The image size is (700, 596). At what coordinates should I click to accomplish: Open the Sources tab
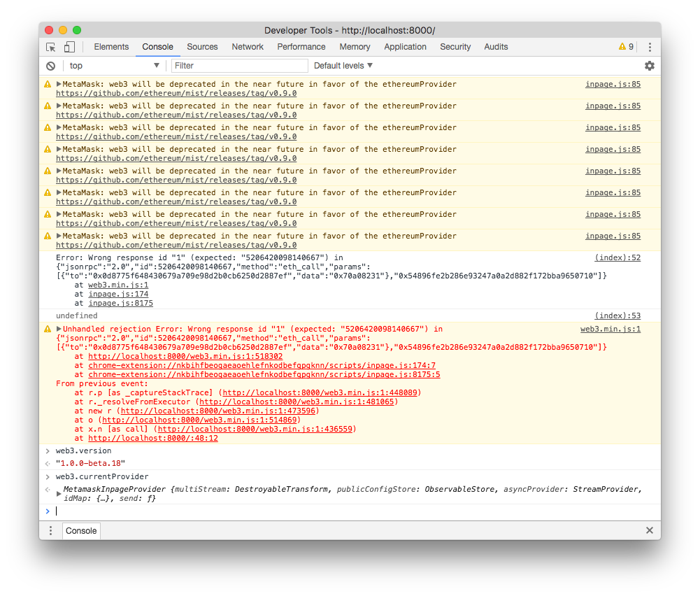coord(202,47)
